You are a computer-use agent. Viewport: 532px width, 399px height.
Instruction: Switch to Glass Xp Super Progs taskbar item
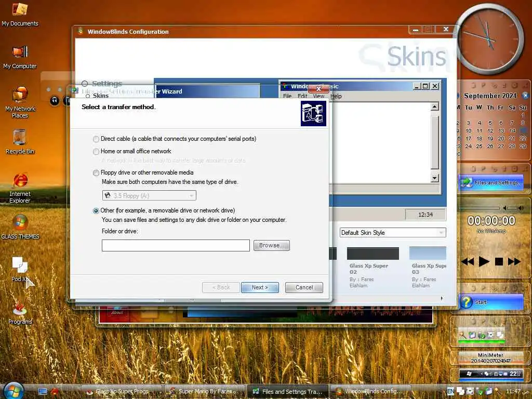(122, 391)
